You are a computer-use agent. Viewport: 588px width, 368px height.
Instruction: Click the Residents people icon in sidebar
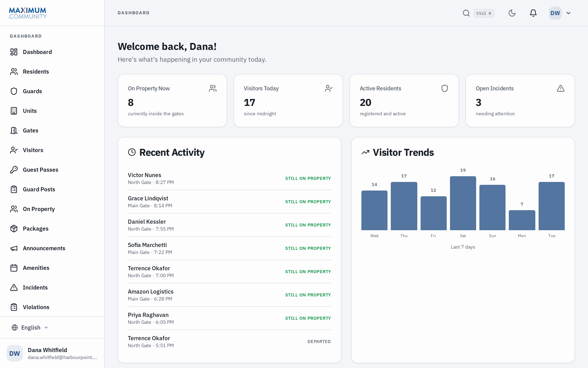(x=14, y=72)
